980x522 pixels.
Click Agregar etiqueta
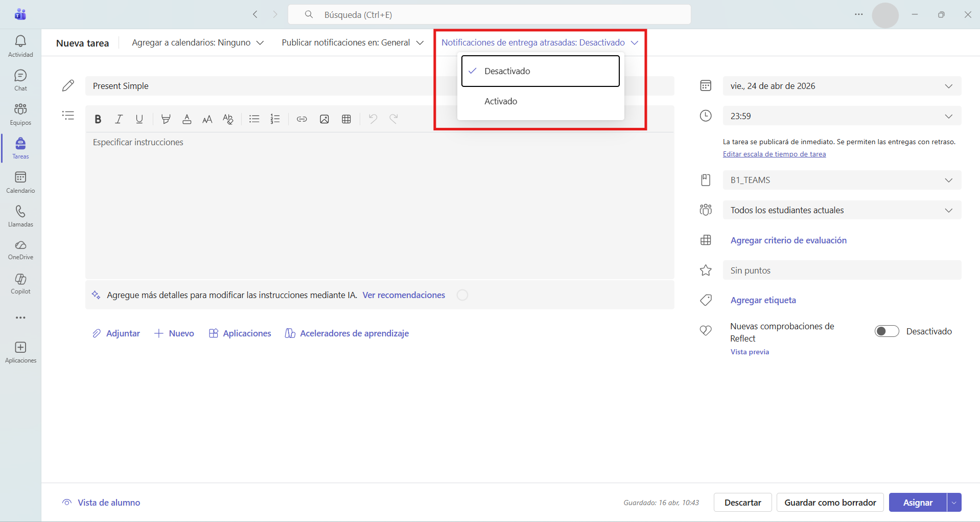point(763,300)
